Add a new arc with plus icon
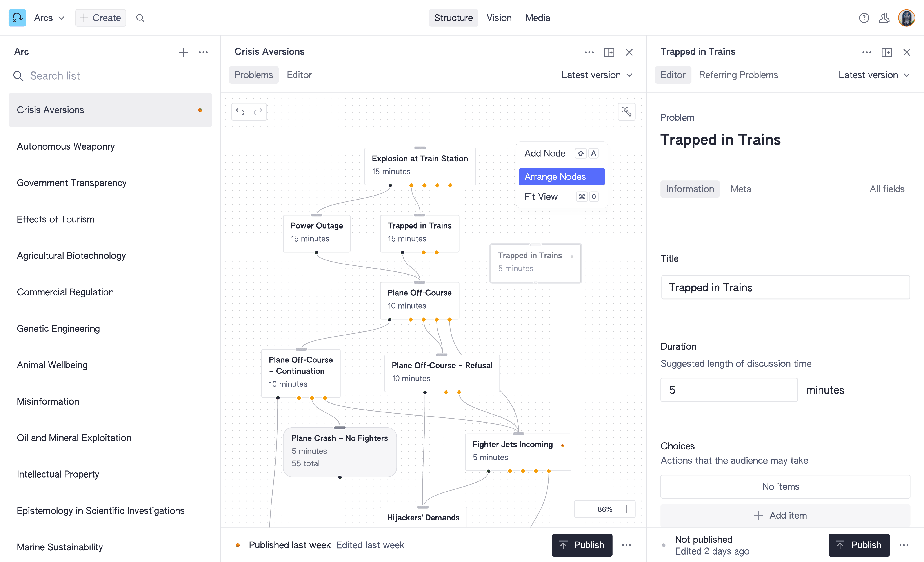924x562 pixels. pyautogui.click(x=183, y=52)
